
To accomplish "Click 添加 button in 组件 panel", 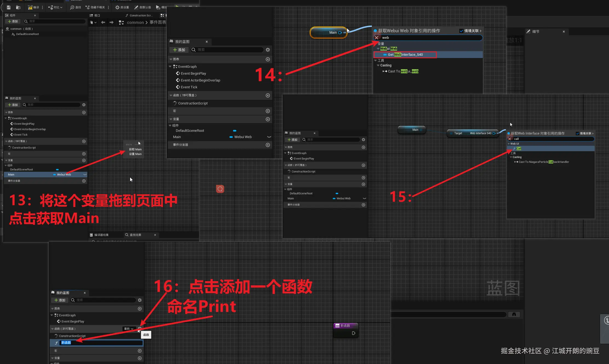I will coord(13,21).
